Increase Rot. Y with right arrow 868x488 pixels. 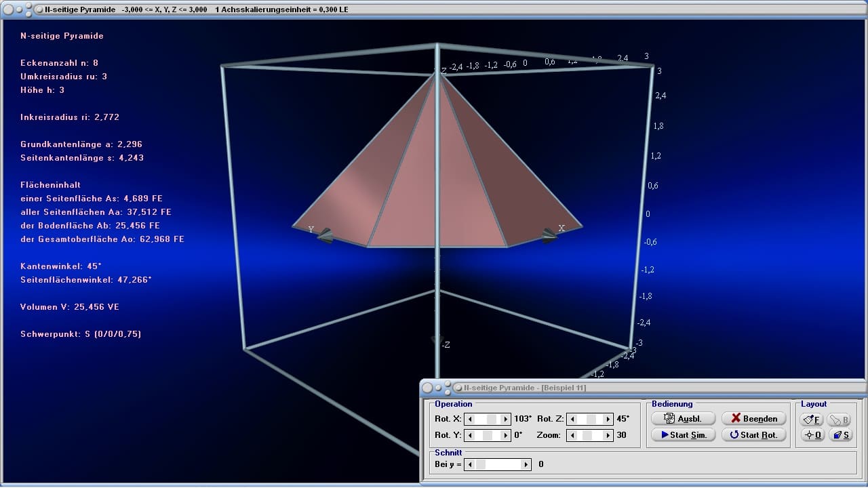[x=505, y=435]
